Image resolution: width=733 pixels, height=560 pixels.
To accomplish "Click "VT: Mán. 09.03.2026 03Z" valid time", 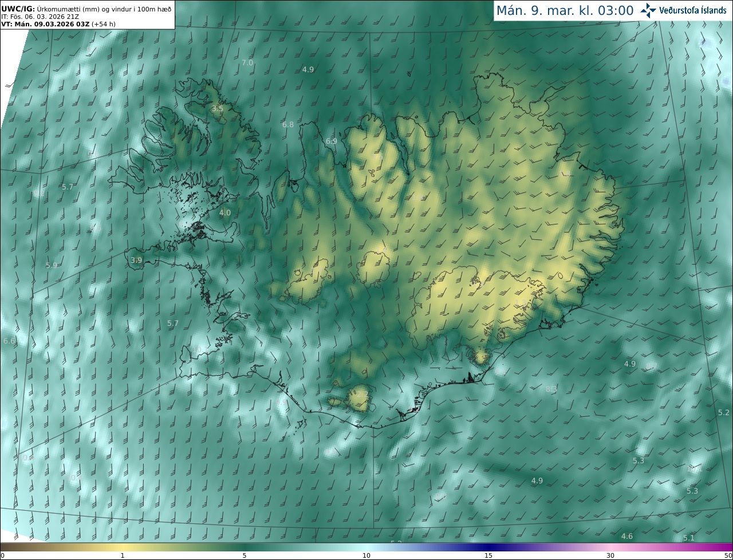I will point(45,25).
